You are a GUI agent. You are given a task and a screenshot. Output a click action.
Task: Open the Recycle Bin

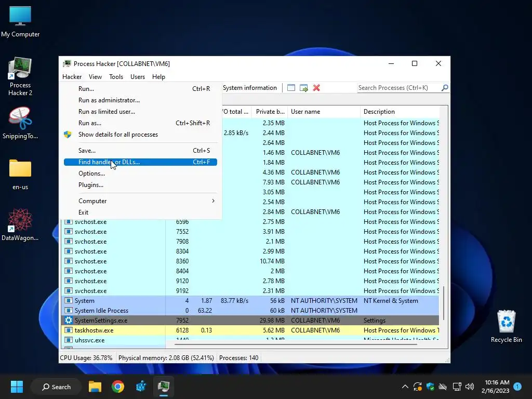(x=506, y=326)
